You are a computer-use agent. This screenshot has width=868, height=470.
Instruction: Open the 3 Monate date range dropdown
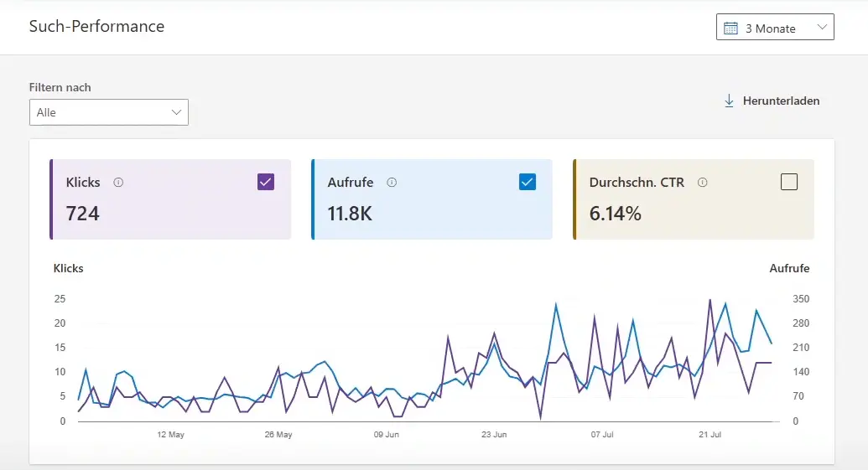click(775, 27)
